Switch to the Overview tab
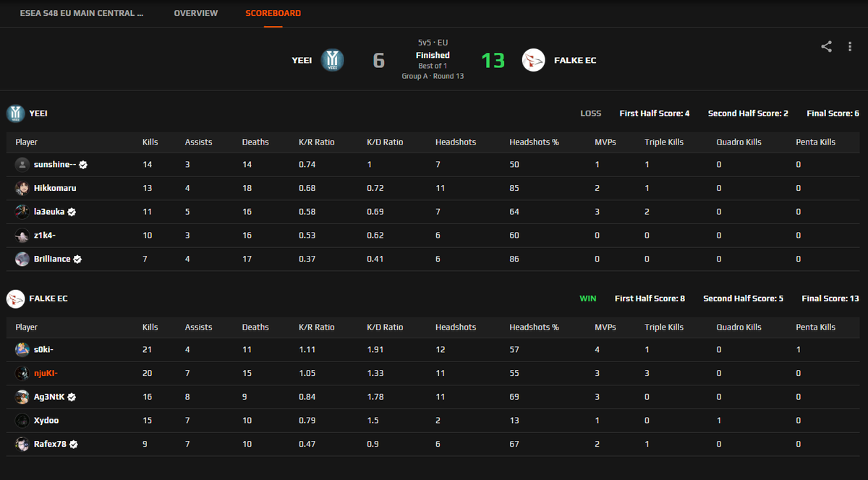 [x=195, y=13]
